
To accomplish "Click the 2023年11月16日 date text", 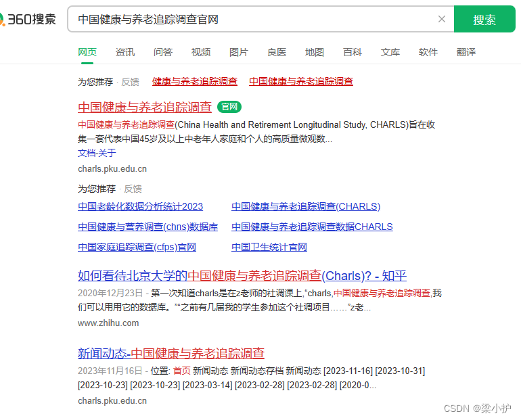I will point(110,371).
